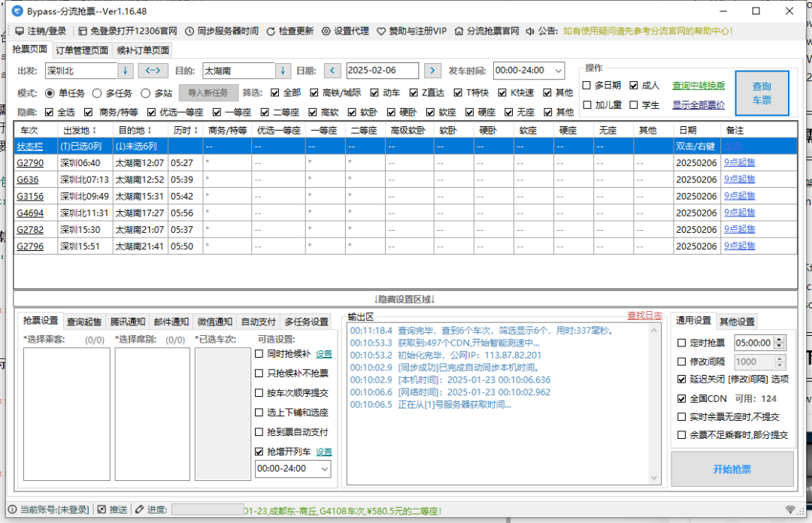Image resolution: width=812 pixels, height=523 pixels.
Task: Swap departure and destination stations
Action: coord(153,71)
